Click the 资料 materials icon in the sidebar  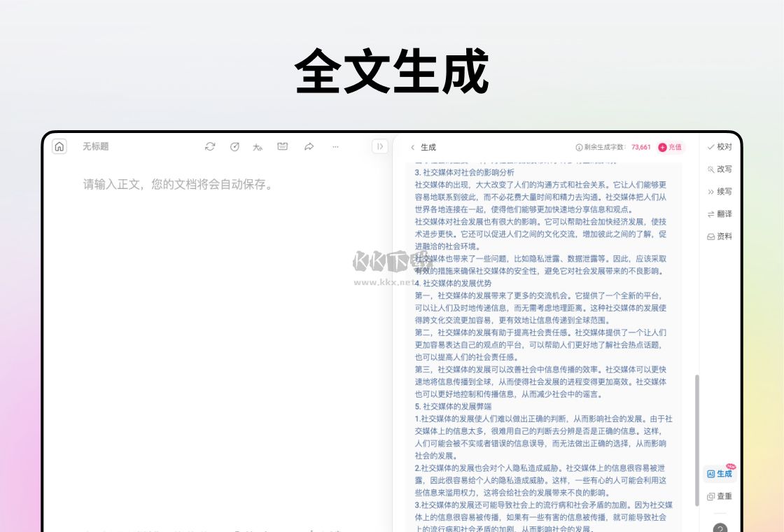[x=720, y=236]
